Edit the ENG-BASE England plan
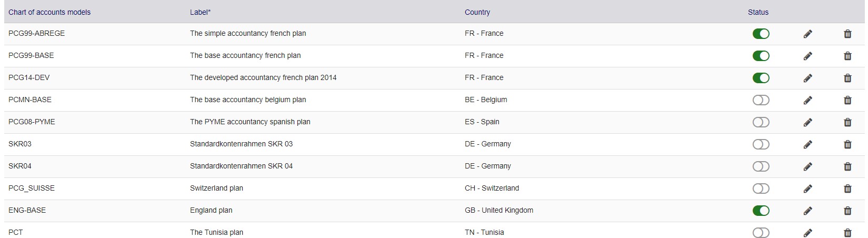This screenshot has height=238, width=868. tap(808, 211)
